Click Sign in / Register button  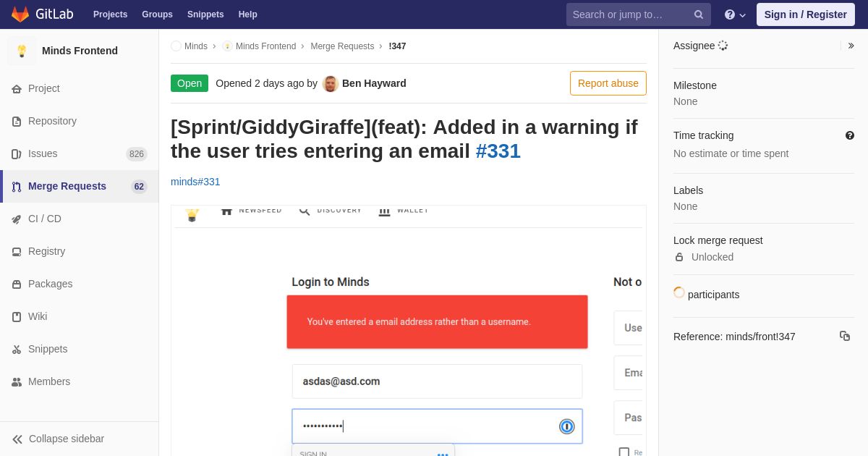click(805, 14)
